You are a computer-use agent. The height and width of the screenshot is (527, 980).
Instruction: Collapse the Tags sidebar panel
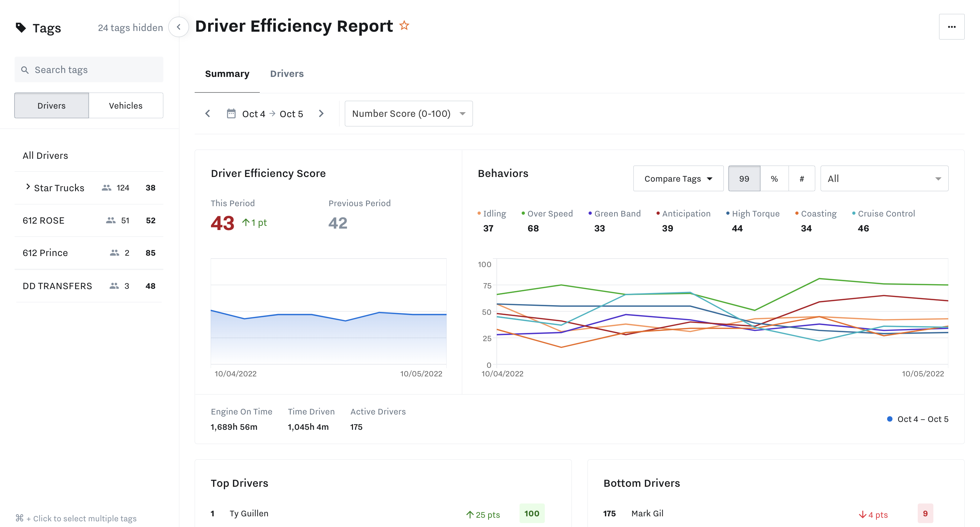(178, 27)
